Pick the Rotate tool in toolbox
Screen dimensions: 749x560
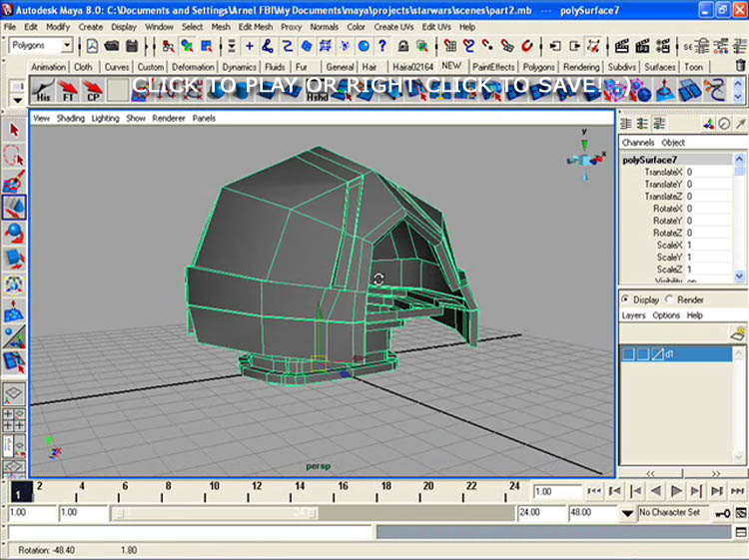coord(14,234)
